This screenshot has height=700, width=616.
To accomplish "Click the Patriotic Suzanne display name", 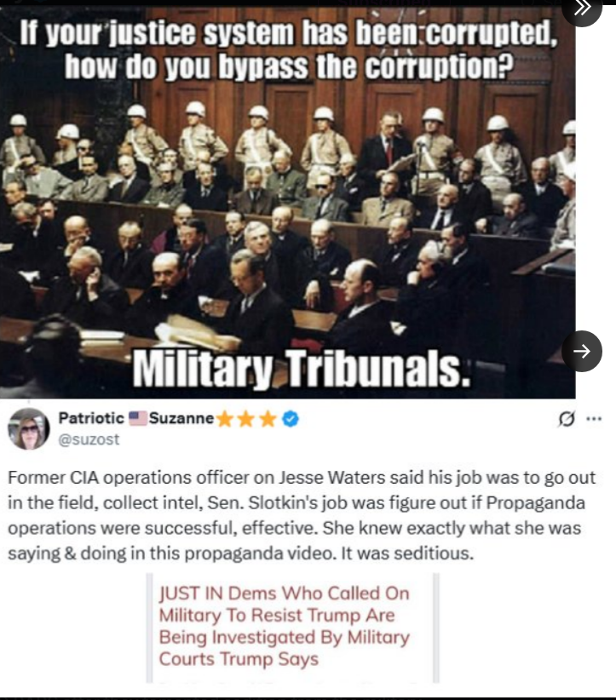I will tap(136, 418).
